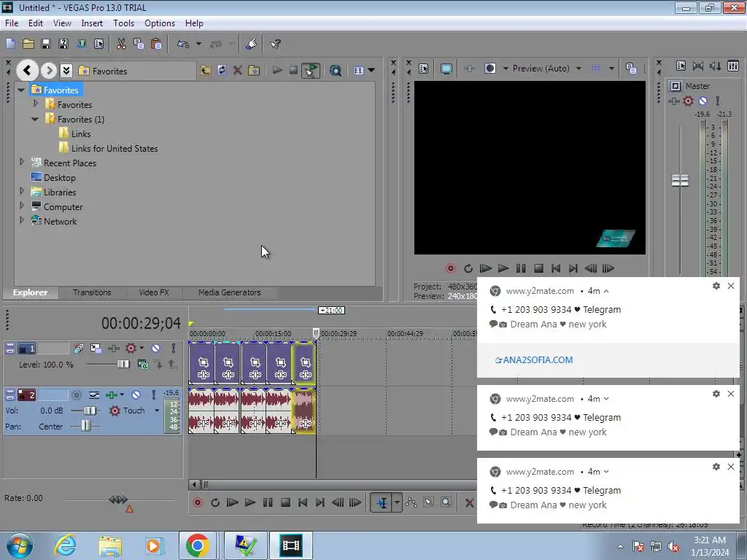The width and height of the screenshot is (747, 560).
Task: Open interactive tutorials hand icon
Action: (252, 44)
